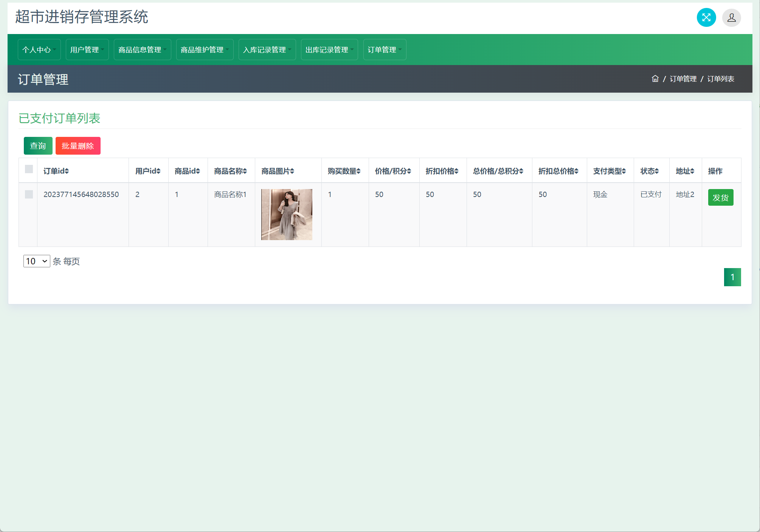This screenshot has width=760, height=532.
Task: Sort by 折扣总价格 column arrows
Action: coord(576,171)
